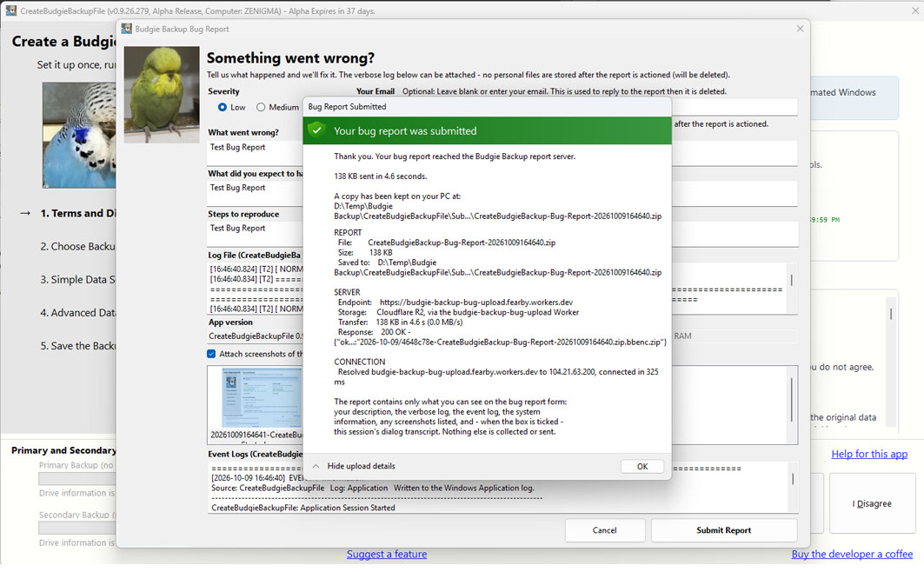
Task: Select step 2. Choose Backu… in the main window
Action: [77, 246]
